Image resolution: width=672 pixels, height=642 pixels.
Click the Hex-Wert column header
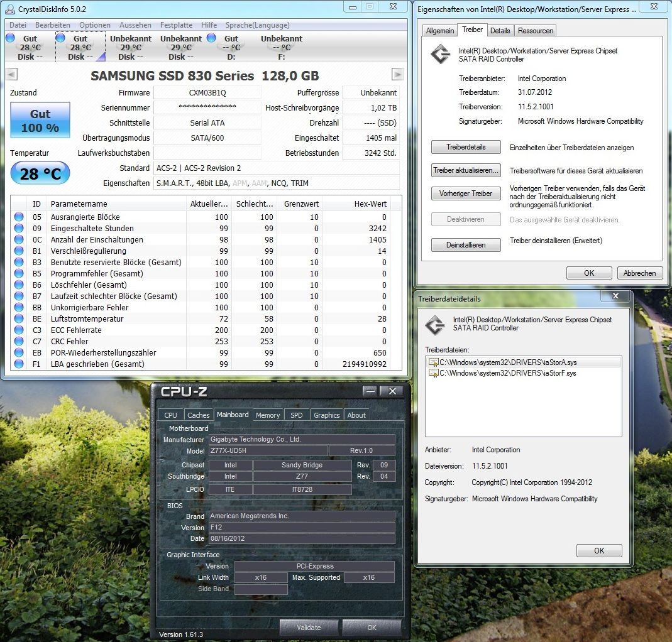[356, 204]
